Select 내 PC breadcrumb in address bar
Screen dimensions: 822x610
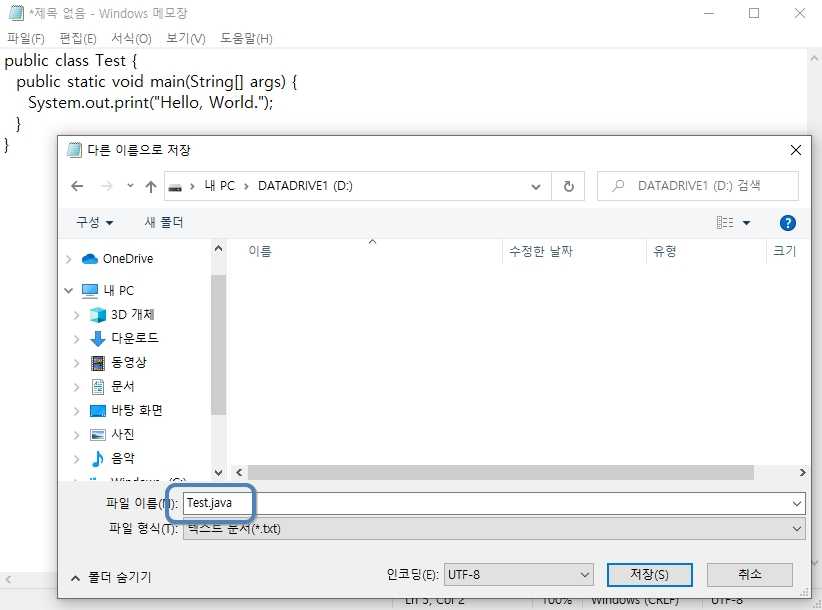(219, 186)
